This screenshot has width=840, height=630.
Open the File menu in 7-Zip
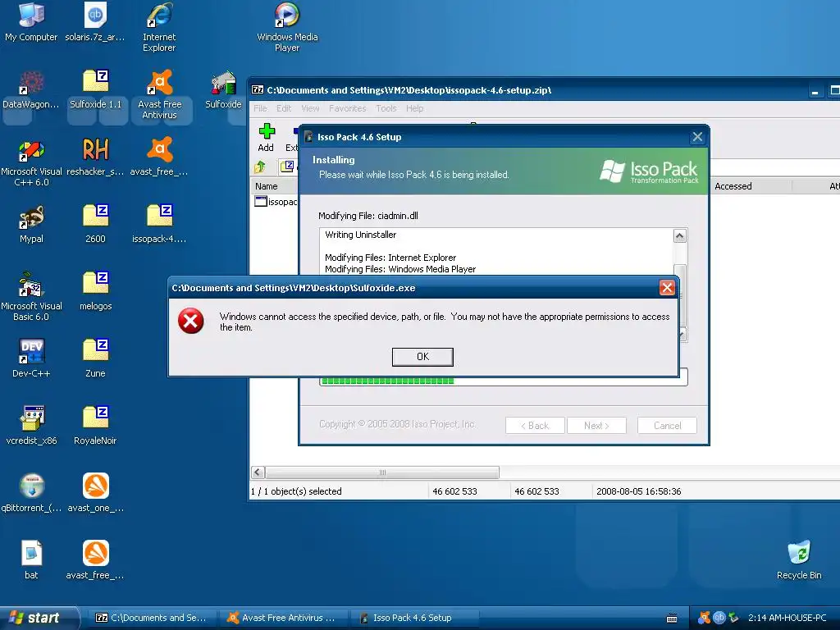tap(260, 108)
